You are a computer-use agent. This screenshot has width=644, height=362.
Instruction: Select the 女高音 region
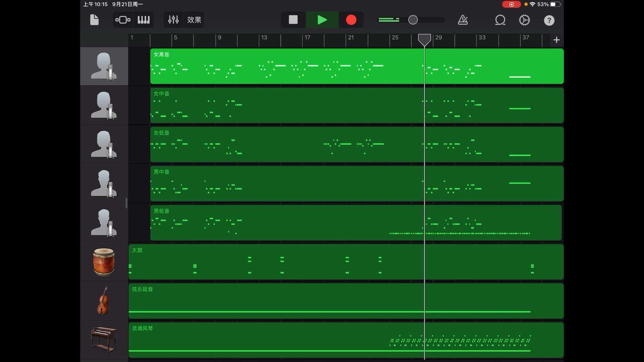[x=357, y=66]
